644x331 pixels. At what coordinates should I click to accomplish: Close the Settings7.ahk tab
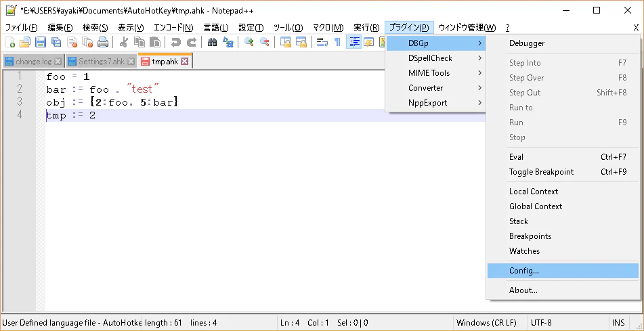[x=131, y=62]
